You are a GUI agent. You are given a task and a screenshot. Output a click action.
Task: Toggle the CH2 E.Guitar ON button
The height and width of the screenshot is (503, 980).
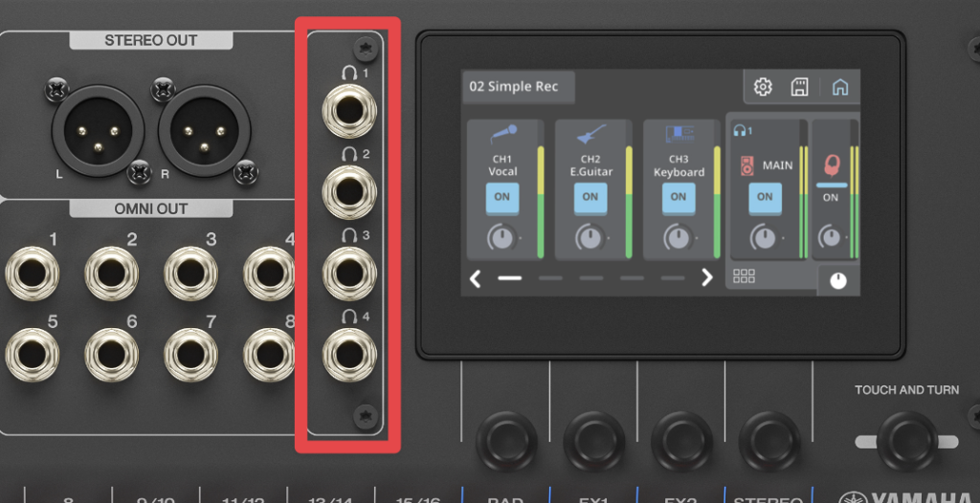point(590,197)
